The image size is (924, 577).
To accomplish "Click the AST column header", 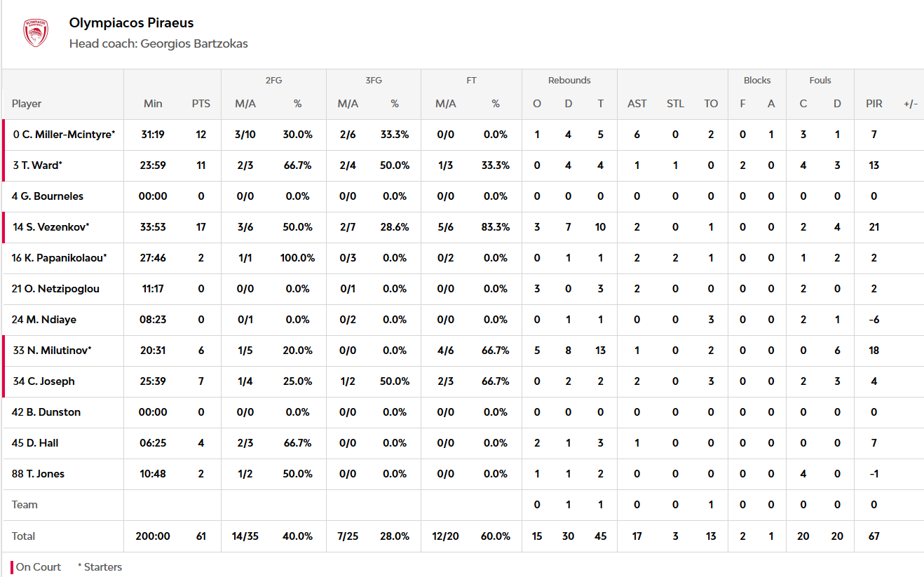I will tap(637, 104).
